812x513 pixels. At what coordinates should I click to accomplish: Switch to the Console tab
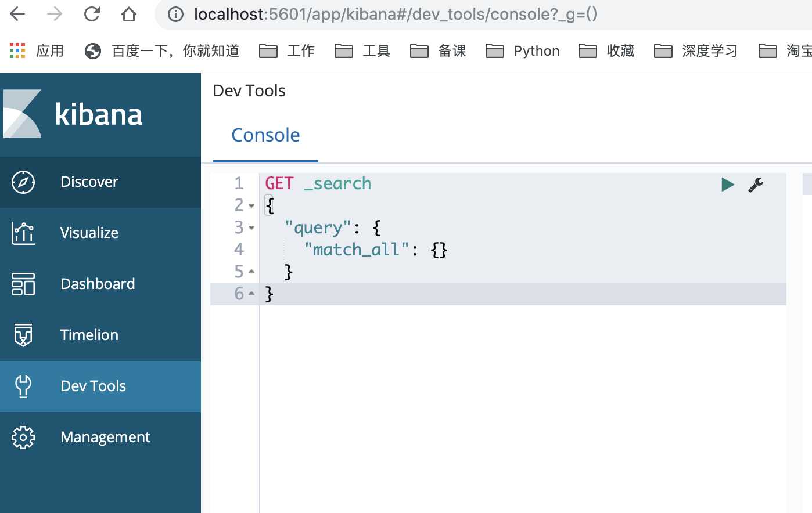[x=265, y=135]
